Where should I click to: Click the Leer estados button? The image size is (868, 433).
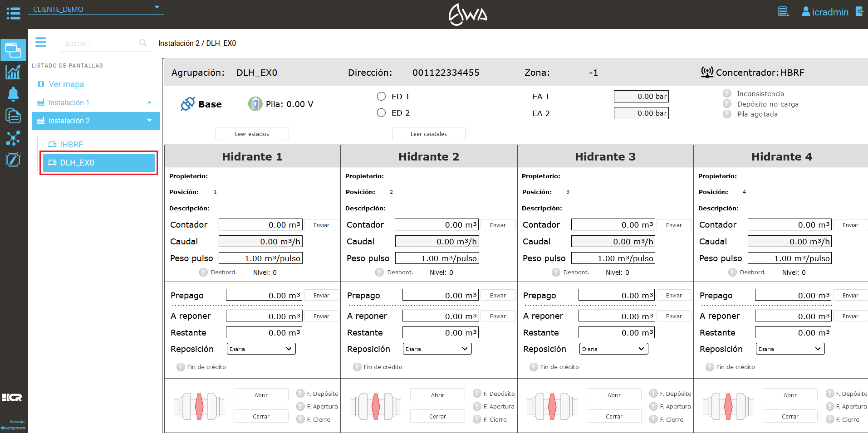[252, 134]
